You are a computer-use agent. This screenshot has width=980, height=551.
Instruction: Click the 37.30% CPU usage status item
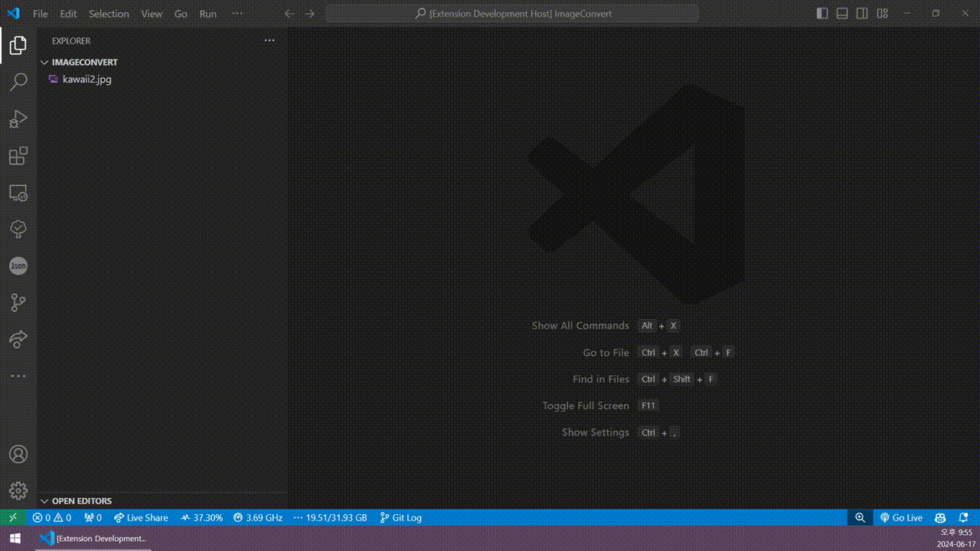point(202,517)
